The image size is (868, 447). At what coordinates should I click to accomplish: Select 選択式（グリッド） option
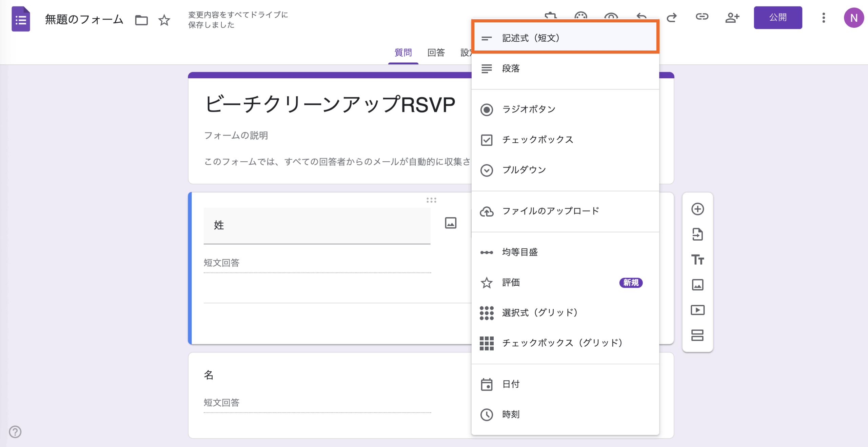(x=539, y=312)
